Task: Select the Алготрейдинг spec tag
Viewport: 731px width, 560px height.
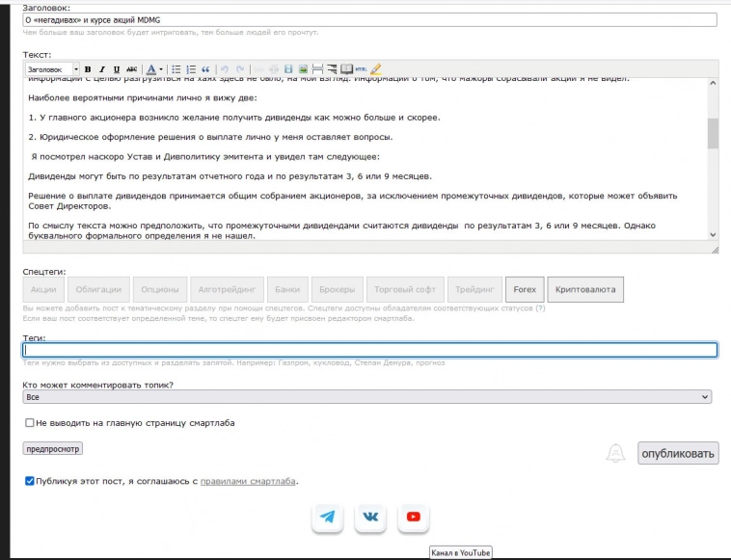Action: [x=227, y=289]
